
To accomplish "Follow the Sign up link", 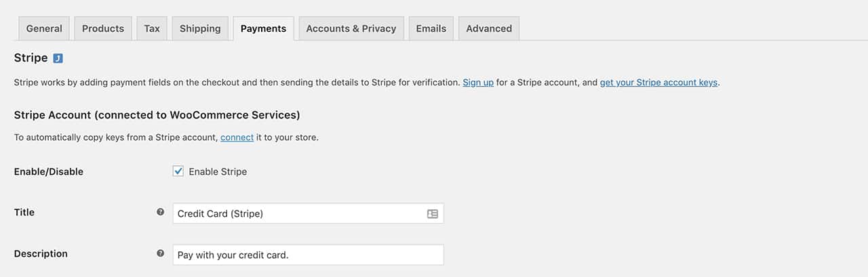I will click(x=478, y=83).
